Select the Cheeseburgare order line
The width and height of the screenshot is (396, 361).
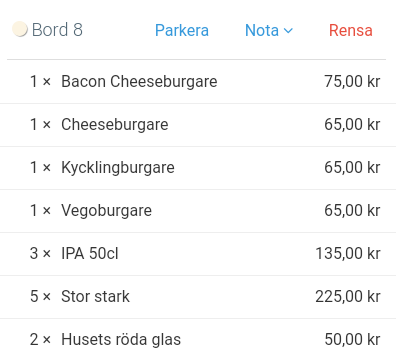[x=198, y=125]
